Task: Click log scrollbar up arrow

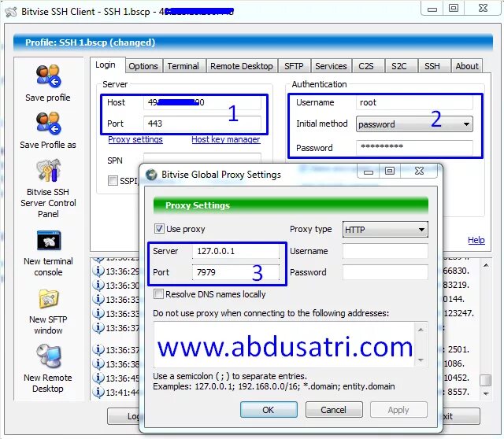Action: click(486, 265)
